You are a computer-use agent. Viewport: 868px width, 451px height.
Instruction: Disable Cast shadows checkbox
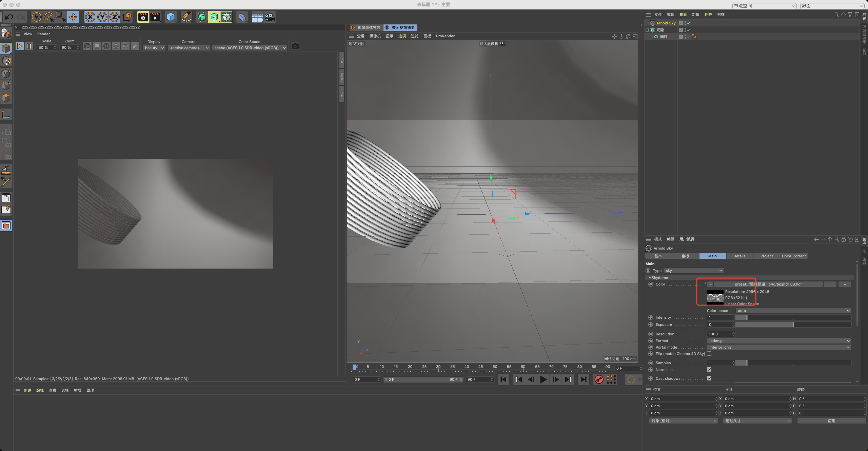pyautogui.click(x=709, y=378)
